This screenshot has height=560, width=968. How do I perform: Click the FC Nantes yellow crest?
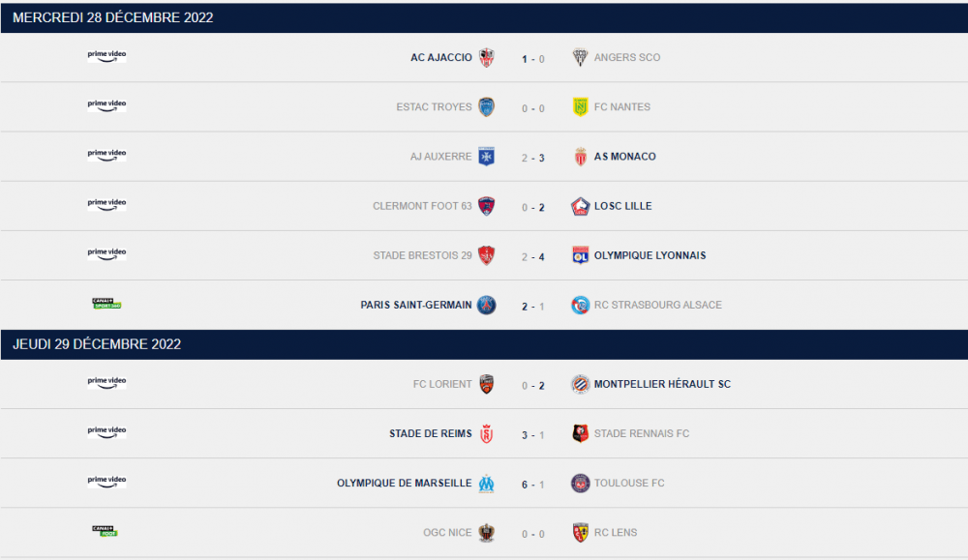580,106
